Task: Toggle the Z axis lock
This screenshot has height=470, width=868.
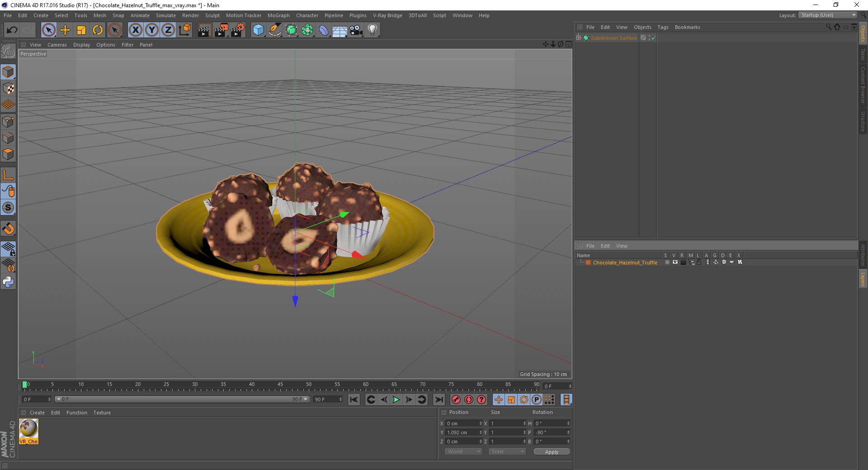Action: point(168,30)
